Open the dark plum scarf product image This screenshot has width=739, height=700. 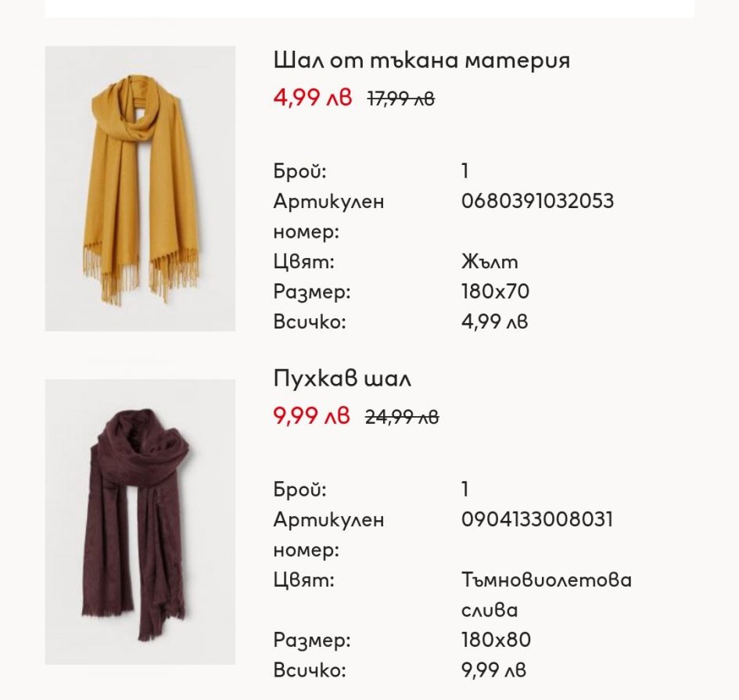tap(140, 522)
